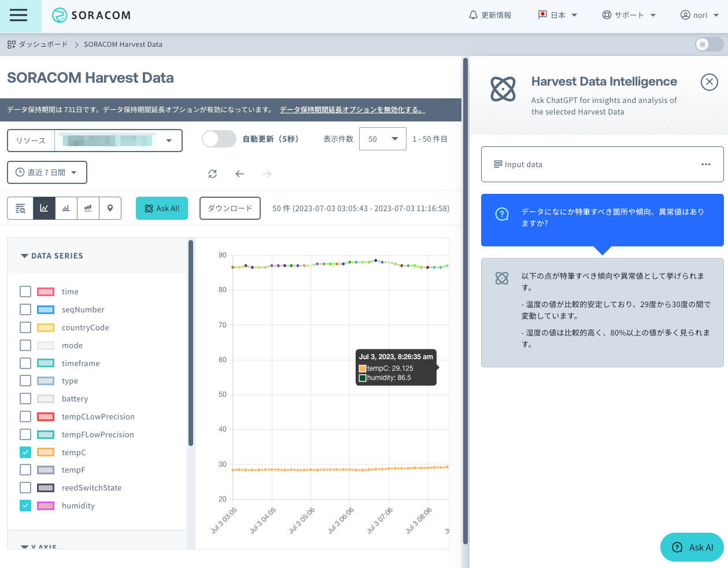728x568 pixels.
Task: Open the 表示件数 50 dropdown
Action: [383, 139]
